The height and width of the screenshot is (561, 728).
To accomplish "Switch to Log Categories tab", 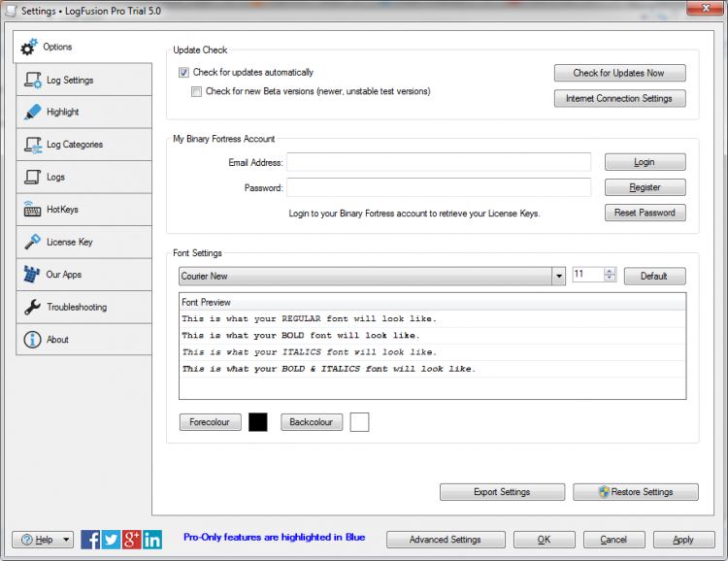I will coord(84,145).
